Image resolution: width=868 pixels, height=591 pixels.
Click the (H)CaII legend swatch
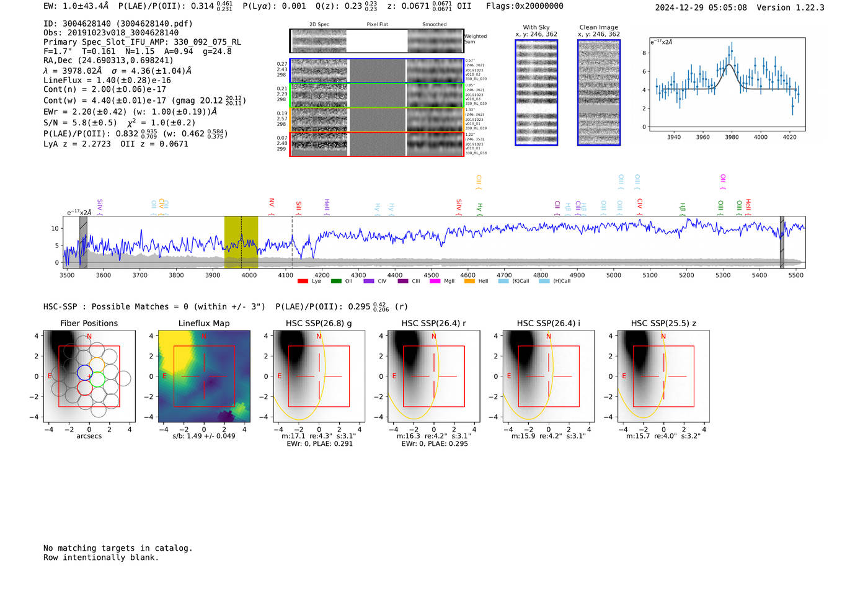[x=544, y=281]
